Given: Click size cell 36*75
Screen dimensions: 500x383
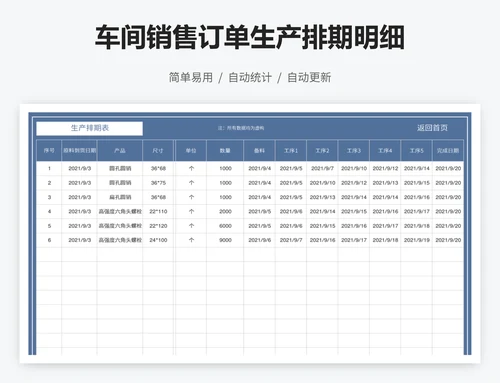Looking at the screenshot, I should coord(158,183).
